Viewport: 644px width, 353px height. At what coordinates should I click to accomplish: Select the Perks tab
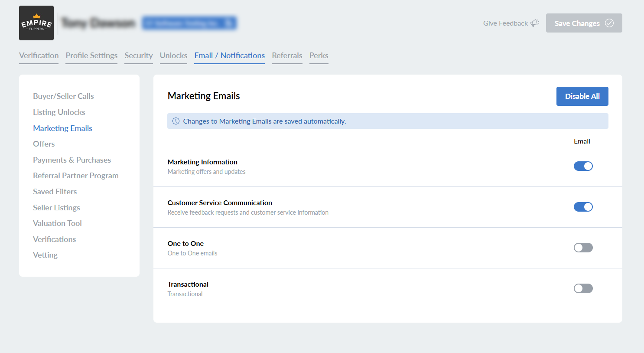319,56
